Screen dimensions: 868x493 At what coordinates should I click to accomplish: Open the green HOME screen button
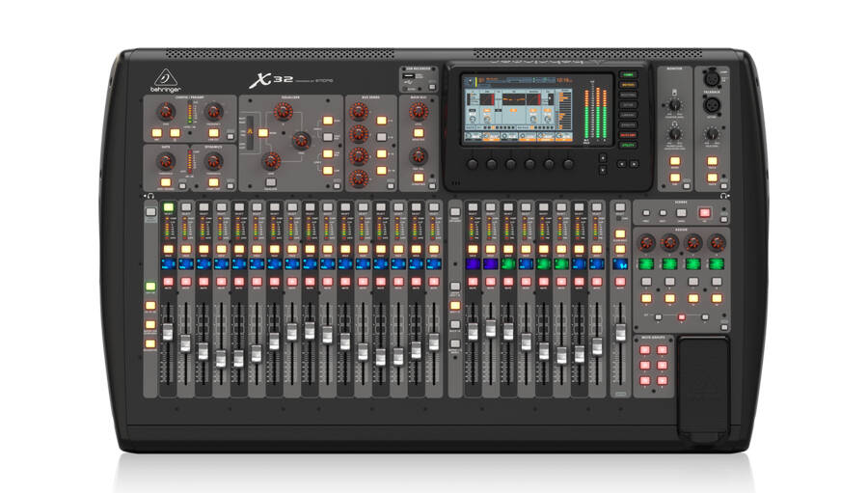click(x=628, y=75)
